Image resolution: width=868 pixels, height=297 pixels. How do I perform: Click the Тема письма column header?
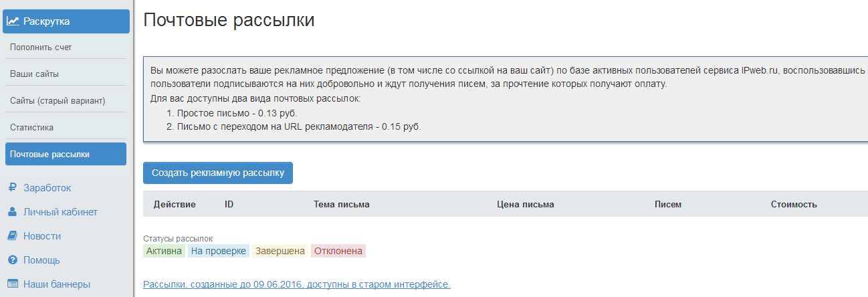point(341,204)
